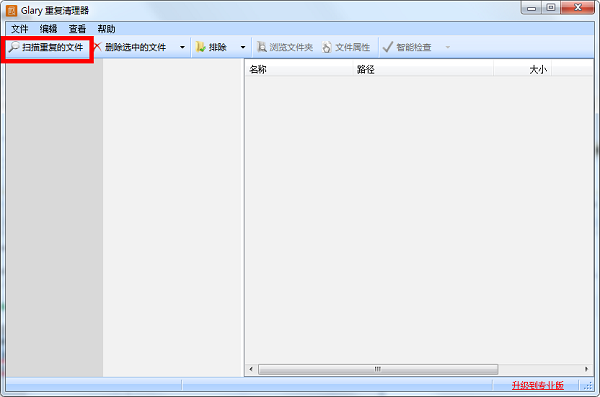Viewport: 600px width, 397px height.
Task: Click the red X delete selected files icon
Action: [98, 47]
